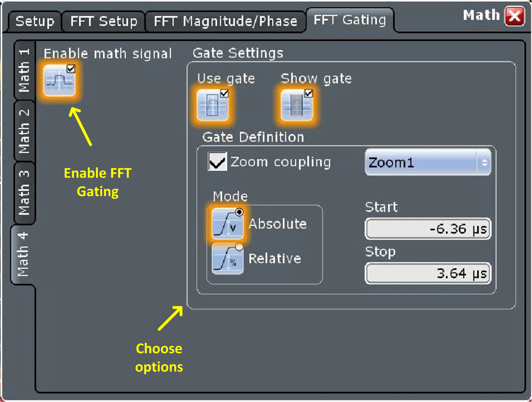Image resolution: width=532 pixels, height=402 pixels.
Task: Select the Math 2 side tab
Action: point(24,131)
